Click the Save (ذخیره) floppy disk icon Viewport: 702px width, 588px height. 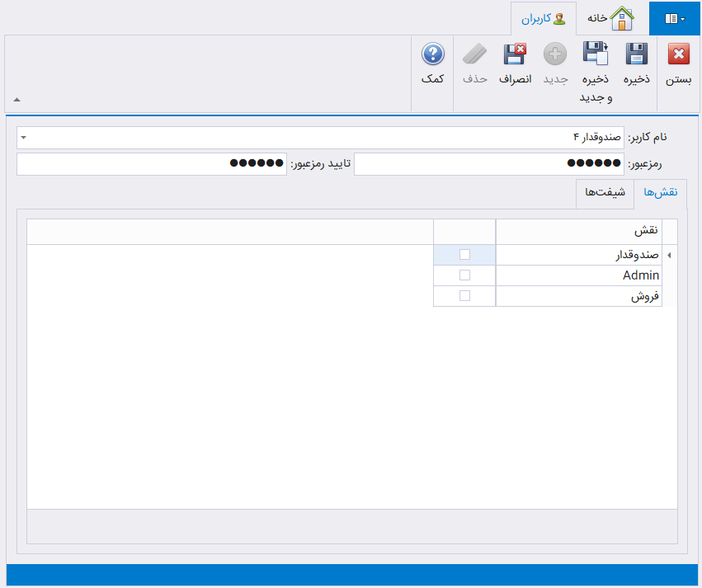click(x=636, y=55)
